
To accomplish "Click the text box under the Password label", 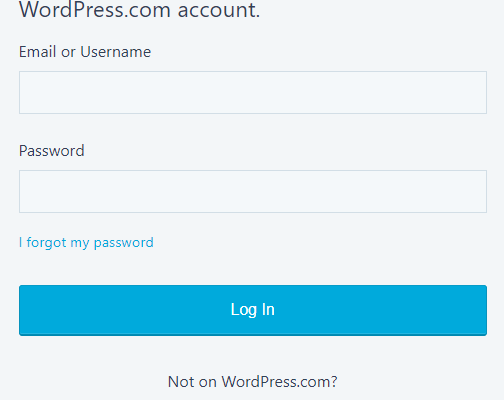I will pos(253,191).
